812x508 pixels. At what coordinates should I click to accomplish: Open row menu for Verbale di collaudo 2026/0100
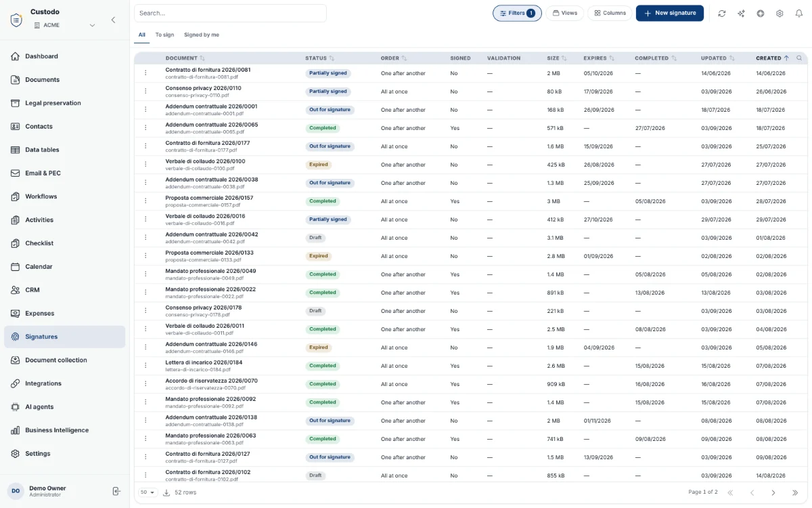pyautogui.click(x=145, y=165)
